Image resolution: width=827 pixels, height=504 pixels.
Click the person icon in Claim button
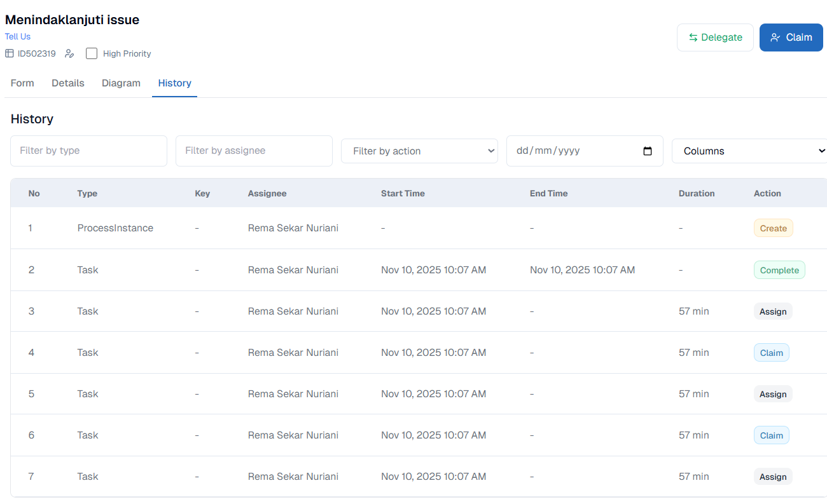click(x=775, y=37)
